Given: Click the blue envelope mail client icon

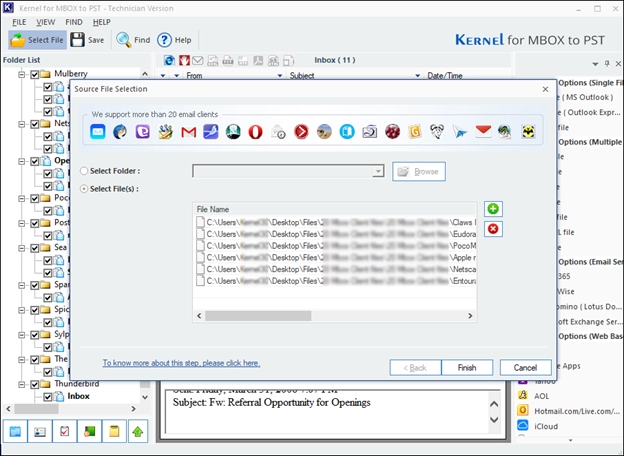Looking at the screenshot, I should click(98, 131).
